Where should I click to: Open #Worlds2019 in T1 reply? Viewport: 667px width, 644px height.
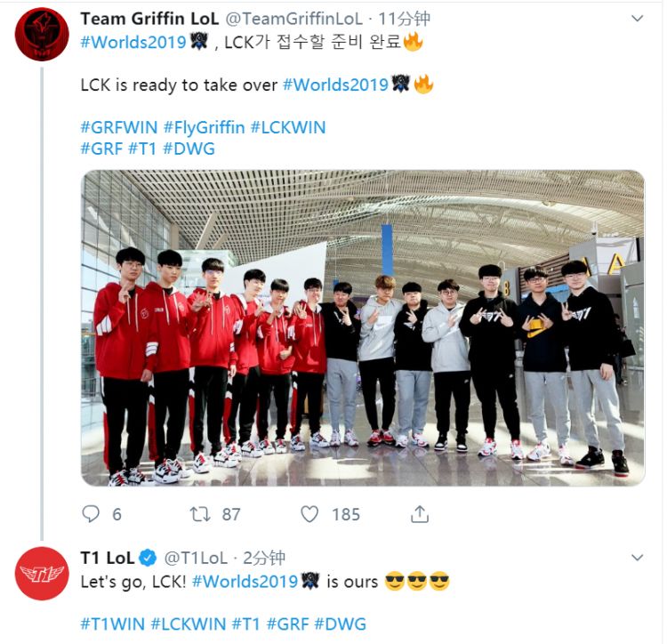(245, 582)
